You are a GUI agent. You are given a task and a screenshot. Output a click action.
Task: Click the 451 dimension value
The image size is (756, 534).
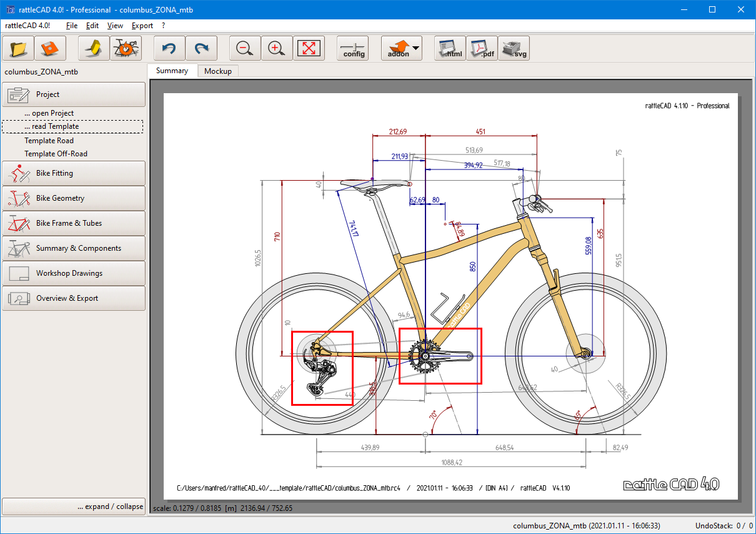click(480, 131)
